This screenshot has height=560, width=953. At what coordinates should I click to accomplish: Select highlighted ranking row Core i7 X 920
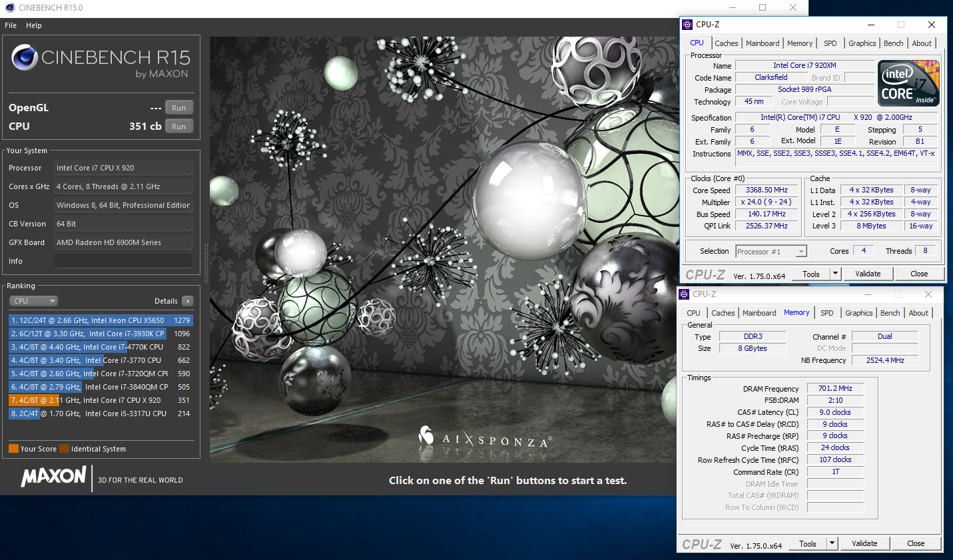click(x=101, y=400)
